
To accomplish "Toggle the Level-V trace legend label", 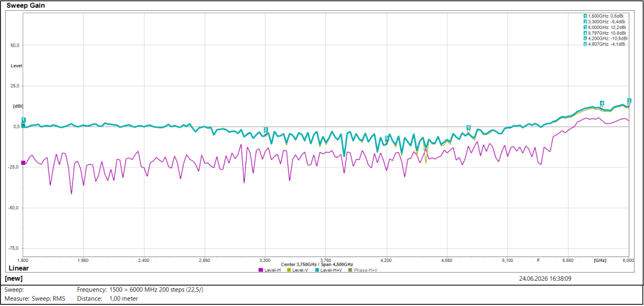I will click(x=300, y=270).
